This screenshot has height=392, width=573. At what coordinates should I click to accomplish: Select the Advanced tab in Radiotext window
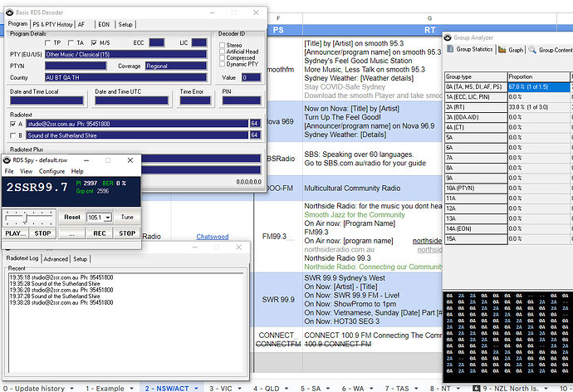[54, 259]
